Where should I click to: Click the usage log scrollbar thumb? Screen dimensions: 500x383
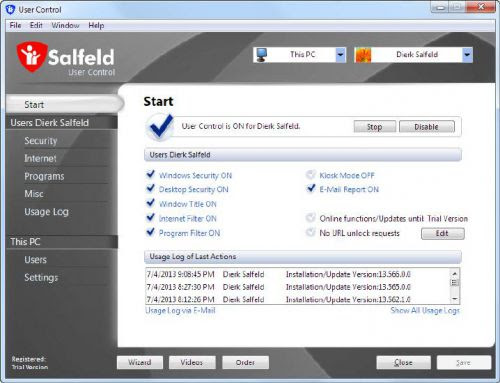tap(455, 283)
